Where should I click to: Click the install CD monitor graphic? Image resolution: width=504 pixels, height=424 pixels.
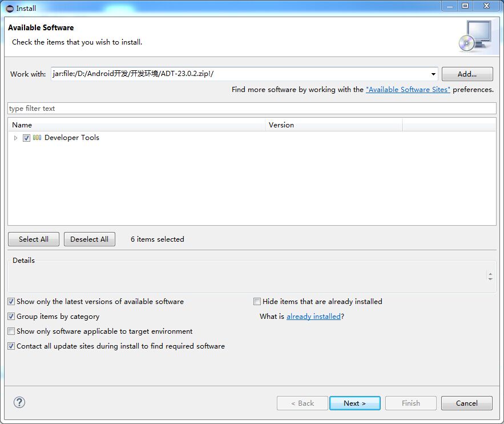pos(475,35)
